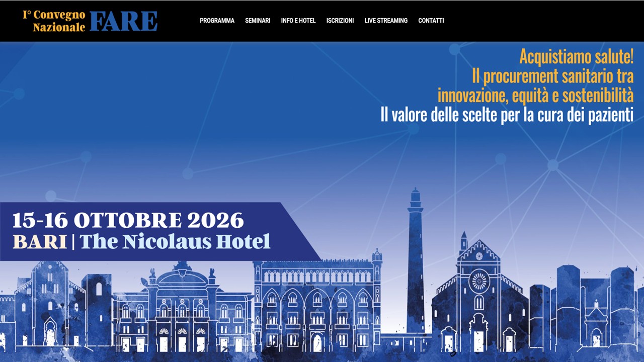
Task: Go to the SEMINARI page
Action: coord(258,21)
